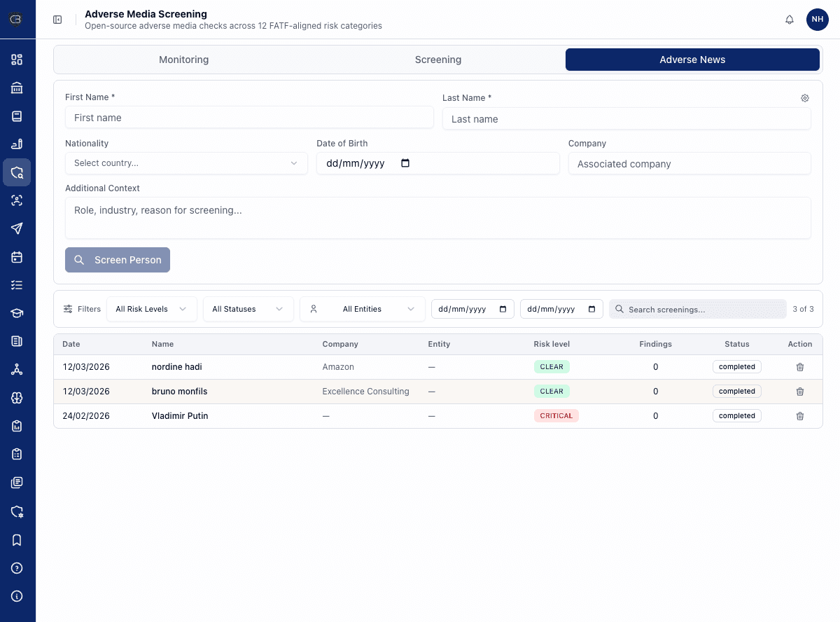Delete the Vladimir Putin screening row
The width and height of the screenshot is (840, 622).
(x=800, y=415)
